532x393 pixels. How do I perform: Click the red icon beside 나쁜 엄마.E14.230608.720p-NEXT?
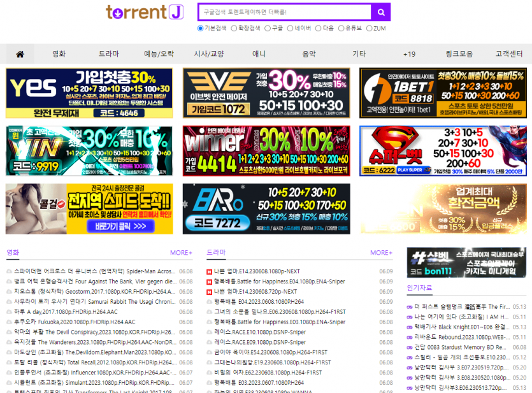pyautogui.click(x=210, y=292)
